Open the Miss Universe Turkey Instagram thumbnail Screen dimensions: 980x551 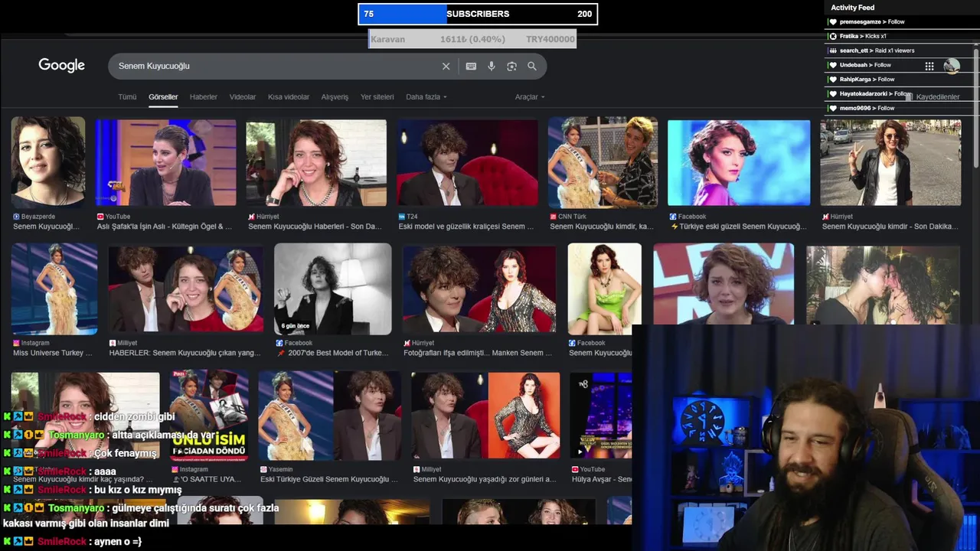point(54,289)
